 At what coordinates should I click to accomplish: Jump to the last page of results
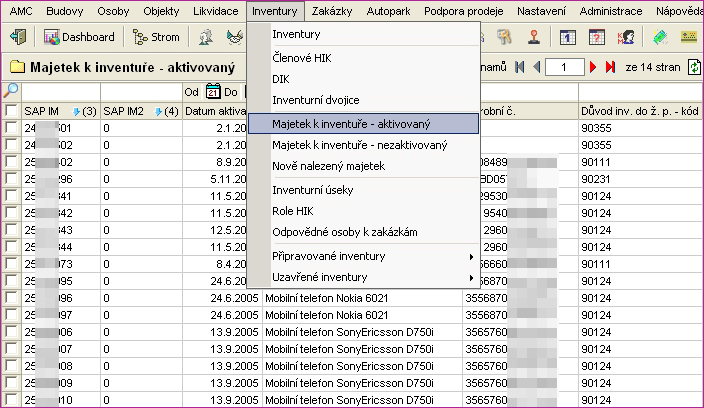point(610,67)
